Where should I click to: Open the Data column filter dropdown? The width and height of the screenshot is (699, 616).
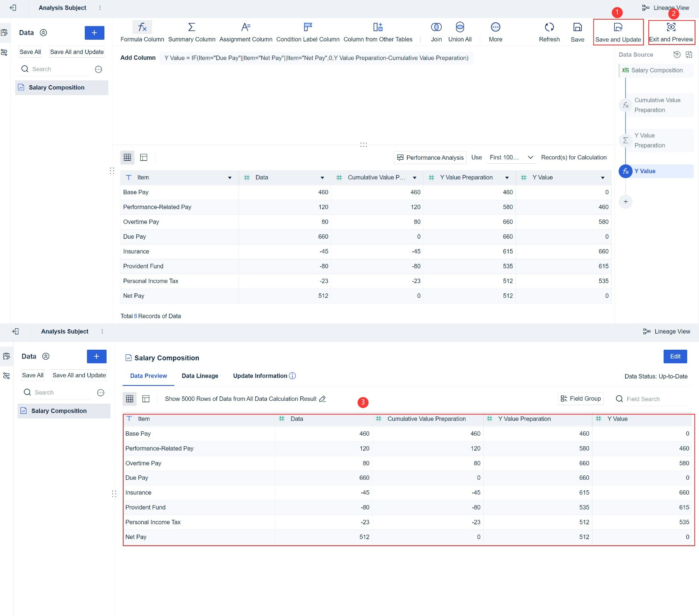(x=322, y=178)
